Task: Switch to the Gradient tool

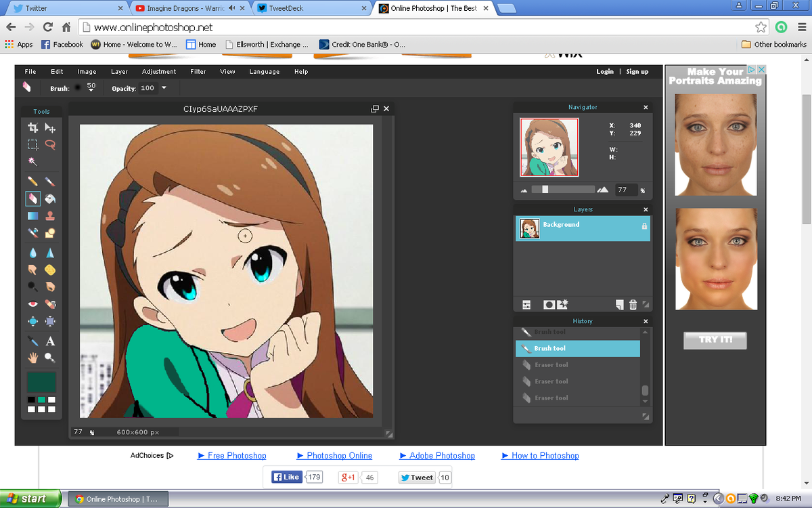Action: (x=32, y=215)
